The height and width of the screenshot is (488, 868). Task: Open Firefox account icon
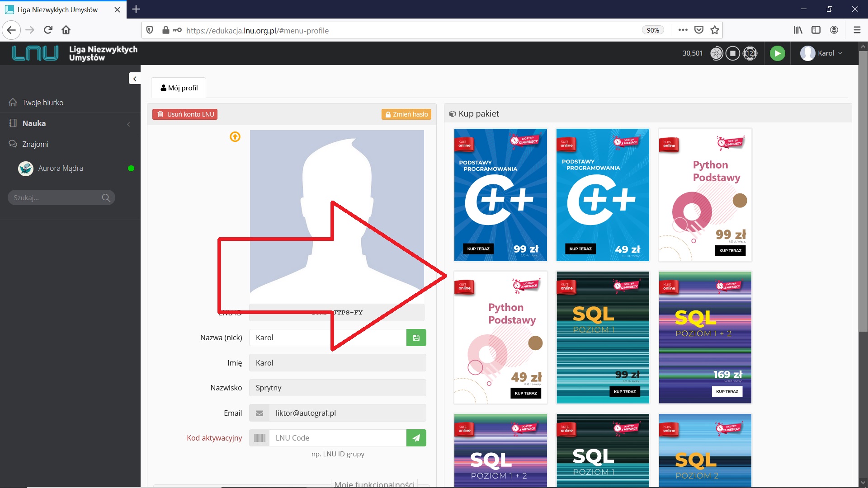834,30
